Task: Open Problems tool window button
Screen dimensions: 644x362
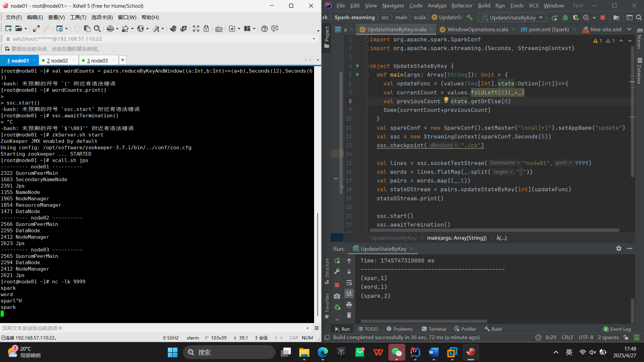Action: 400,329
